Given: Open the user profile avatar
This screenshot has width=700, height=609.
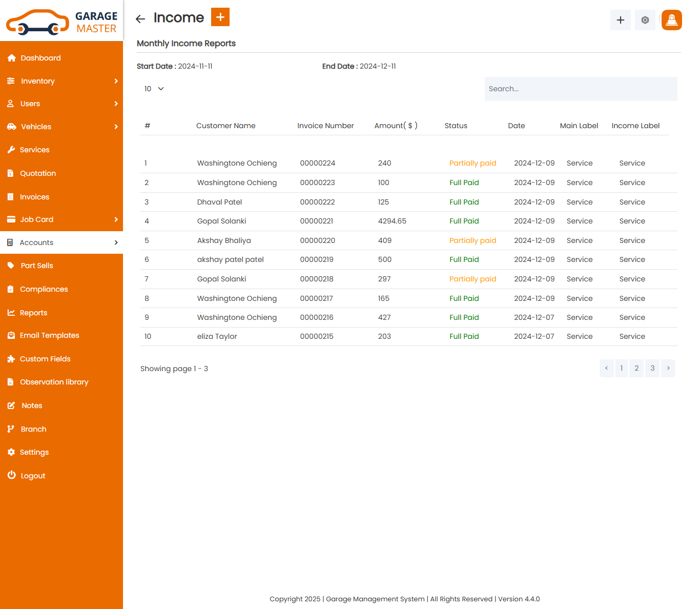Looking at the screenshot, I should (x=671, y=20).
